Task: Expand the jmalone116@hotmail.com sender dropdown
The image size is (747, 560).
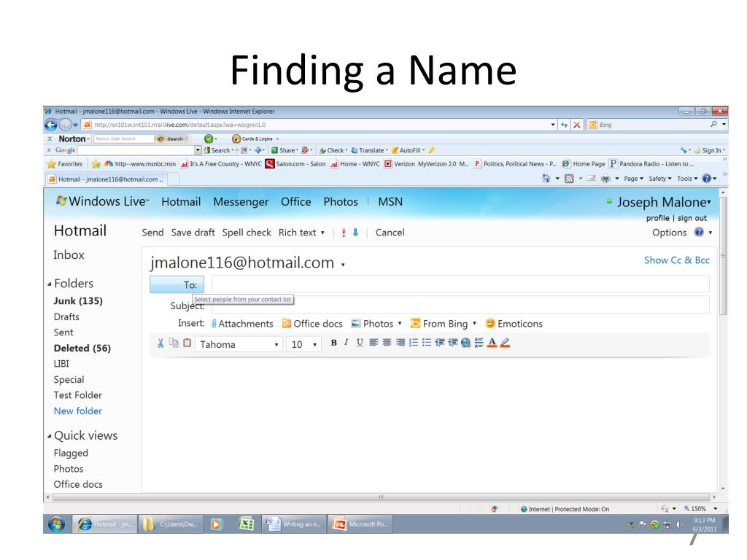Action: click(343, 264)
